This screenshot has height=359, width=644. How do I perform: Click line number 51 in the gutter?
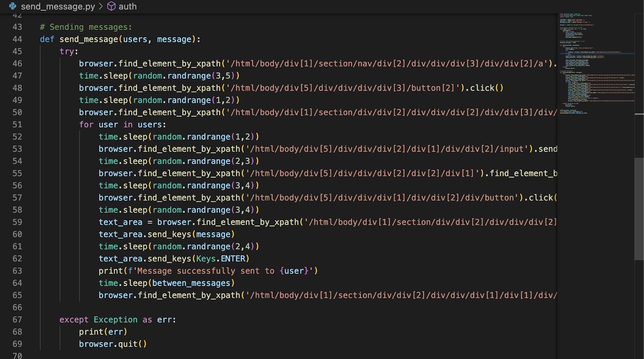tap(17, 125)
